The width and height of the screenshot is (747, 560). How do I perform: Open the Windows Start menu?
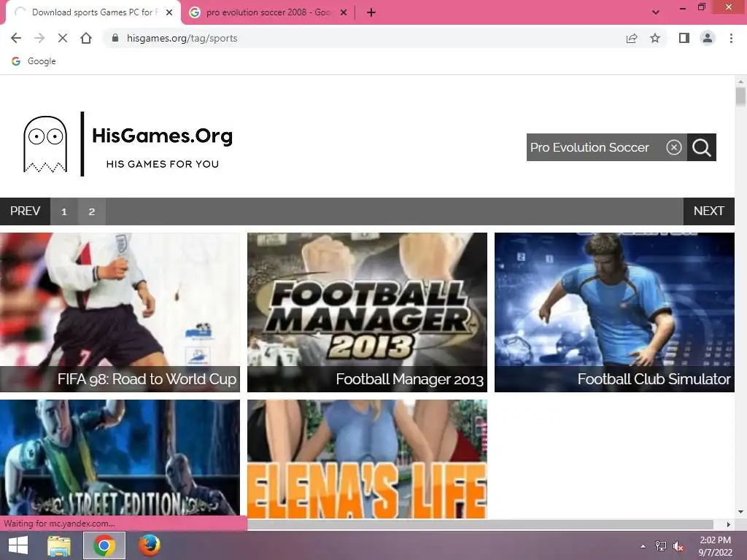[x=18, y=545]
